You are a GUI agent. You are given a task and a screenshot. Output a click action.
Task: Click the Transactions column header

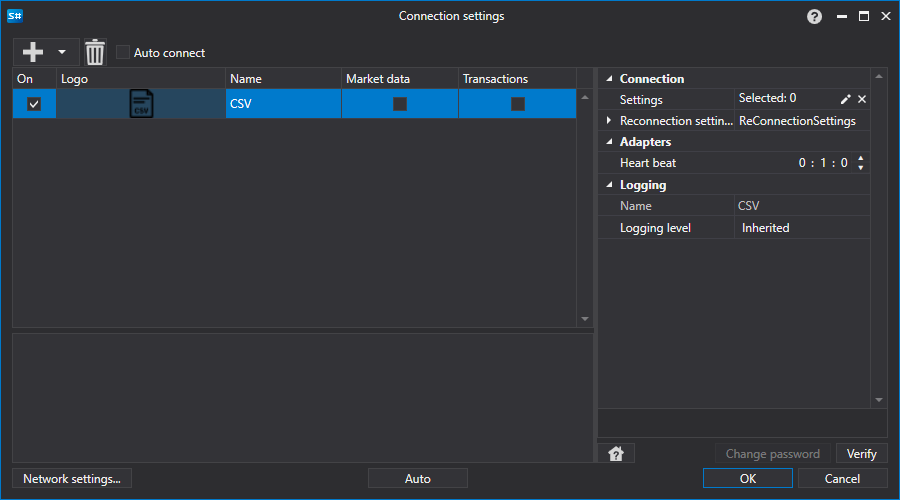pos(517,79)
